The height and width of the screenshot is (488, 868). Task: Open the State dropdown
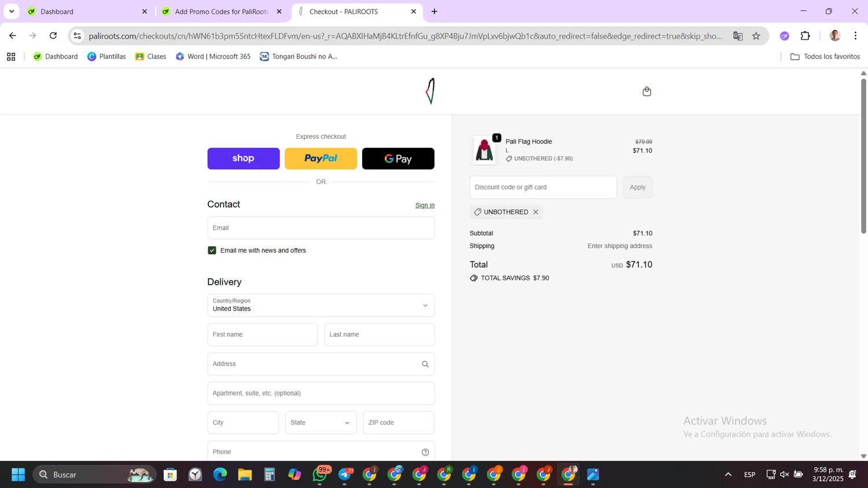(321, 423)
